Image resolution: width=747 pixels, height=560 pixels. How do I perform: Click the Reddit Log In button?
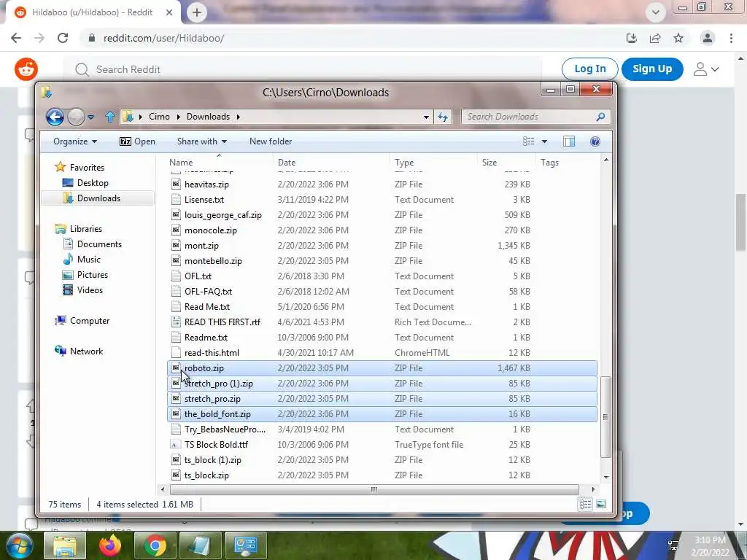(x=589, y=69)
